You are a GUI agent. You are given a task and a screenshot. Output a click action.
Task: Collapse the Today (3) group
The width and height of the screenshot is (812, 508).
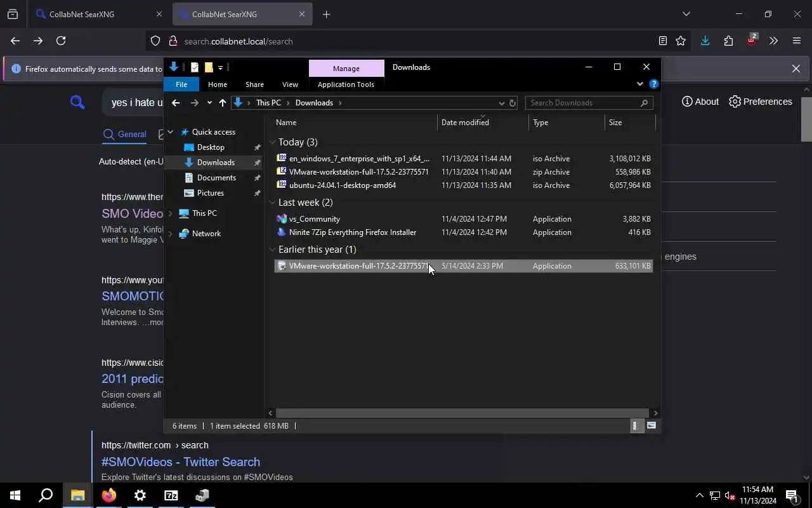coord(272,142)
